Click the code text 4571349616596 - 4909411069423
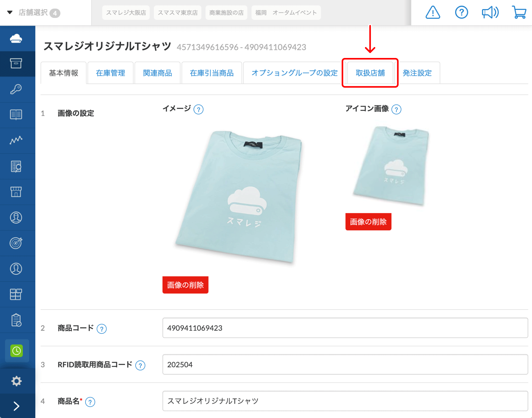This screenshot has width=532, height=418. click(241, 47)
